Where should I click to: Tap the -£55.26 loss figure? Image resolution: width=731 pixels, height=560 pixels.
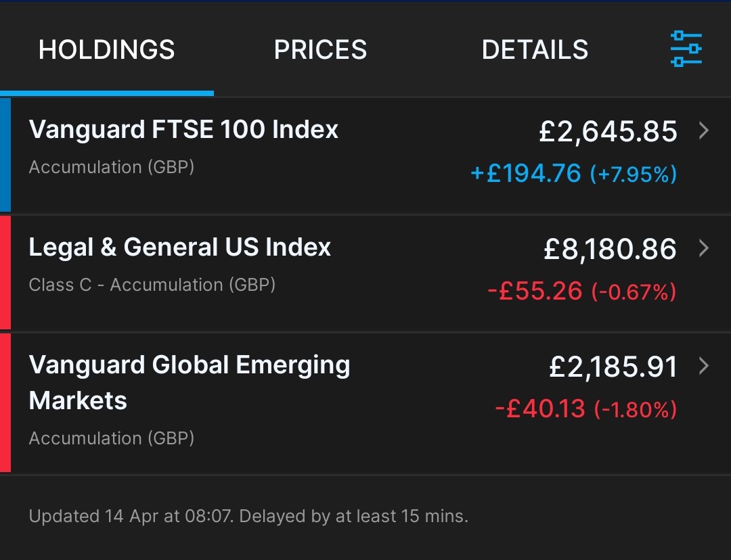[535, 291]
